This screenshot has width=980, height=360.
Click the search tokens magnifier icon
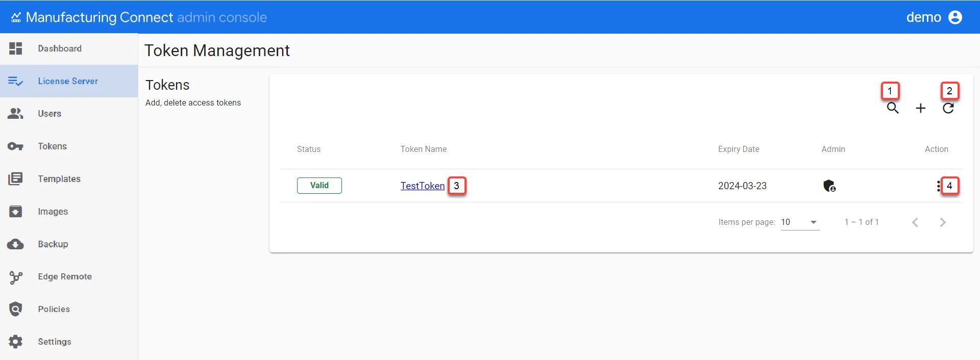893,108
